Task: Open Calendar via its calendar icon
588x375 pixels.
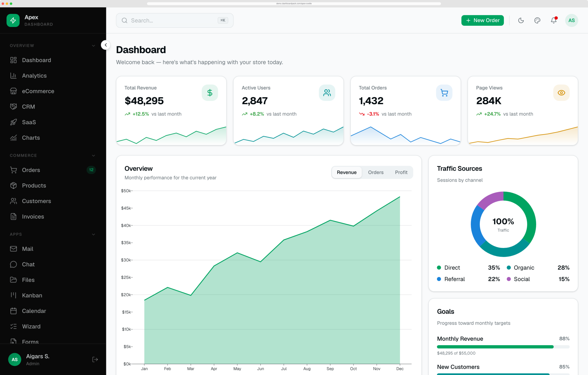Action: click(13, 311)
